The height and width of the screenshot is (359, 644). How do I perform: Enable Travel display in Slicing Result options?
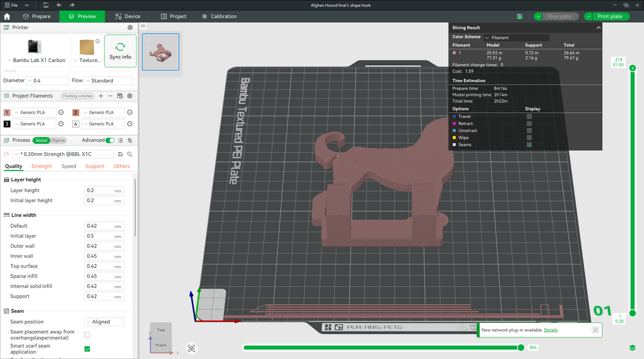click(x=529, y=117)
